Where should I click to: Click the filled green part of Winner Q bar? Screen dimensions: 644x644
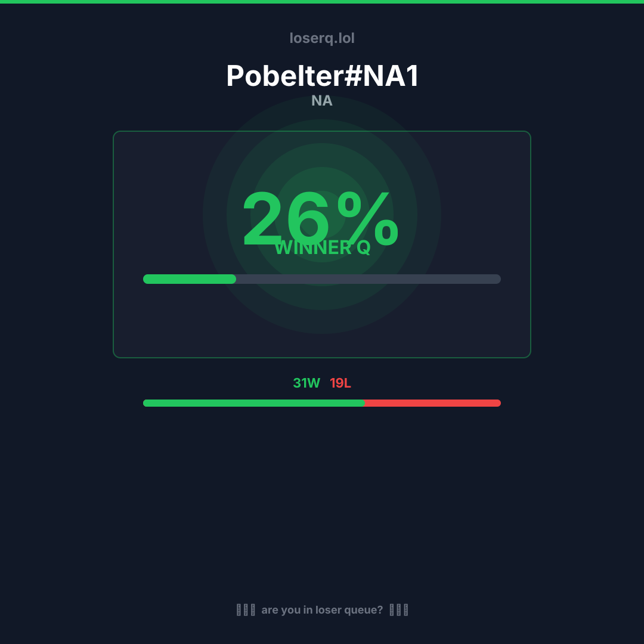click(x=190, y=279)
